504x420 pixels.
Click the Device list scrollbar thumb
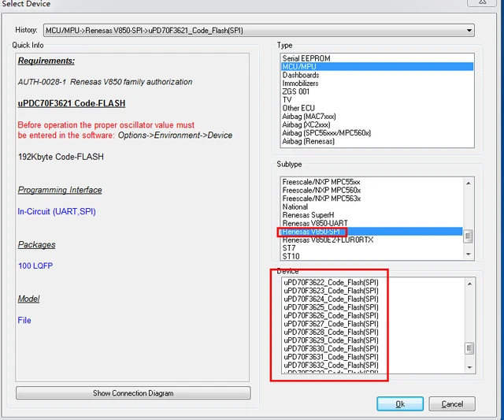[469, 348]
